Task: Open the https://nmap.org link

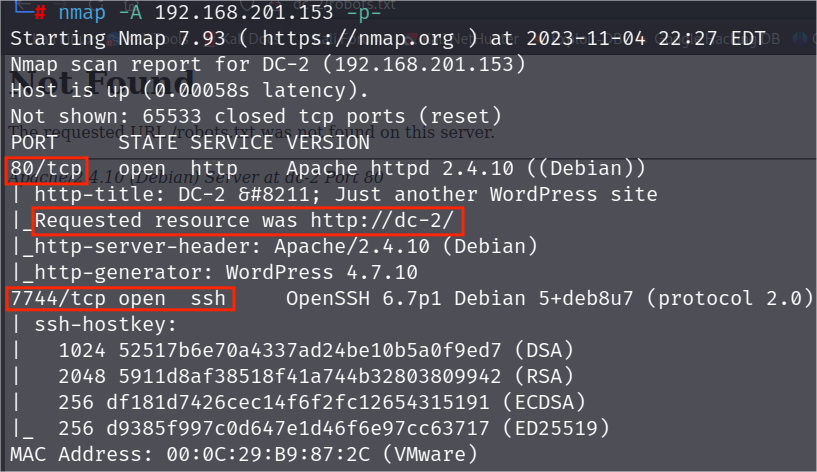Action: pyautogui.click(x=358, y=39)
